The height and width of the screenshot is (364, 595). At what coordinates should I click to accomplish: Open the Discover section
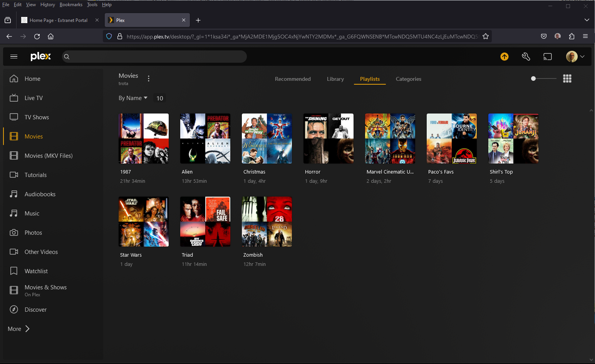[53, 309]
